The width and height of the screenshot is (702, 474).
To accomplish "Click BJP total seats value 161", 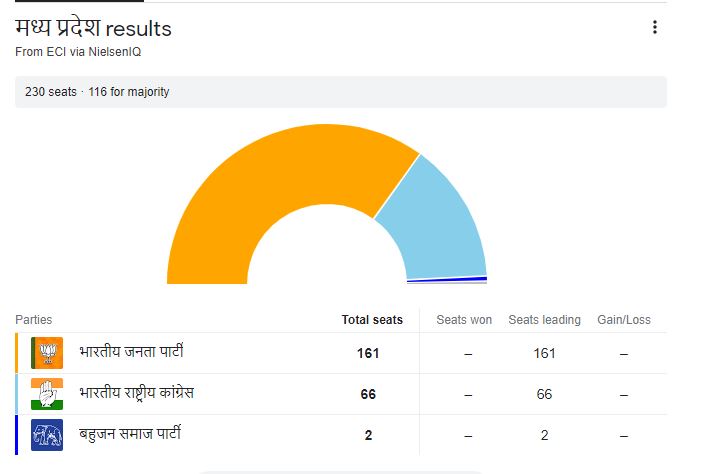I will tap(368, 353).
